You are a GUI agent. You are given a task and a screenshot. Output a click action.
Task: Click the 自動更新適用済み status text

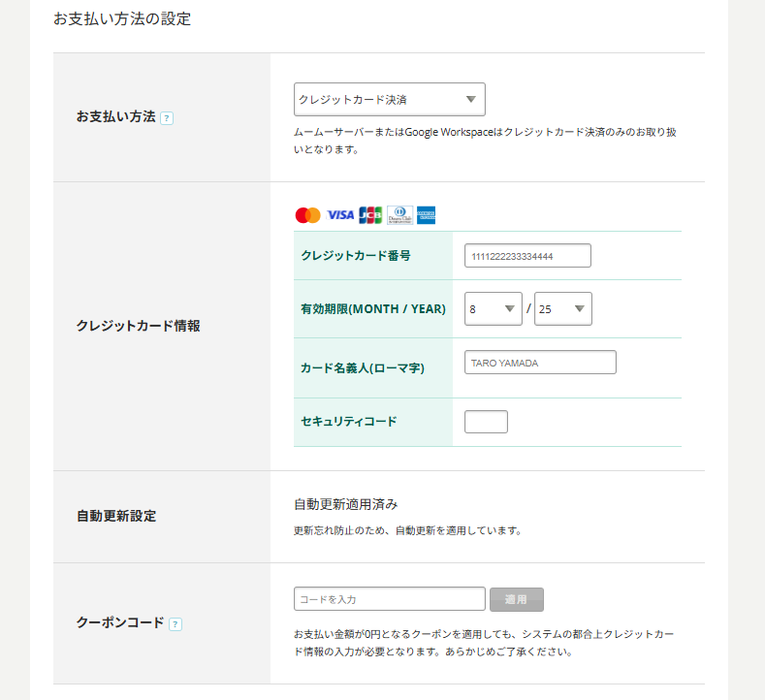[345, 504]
